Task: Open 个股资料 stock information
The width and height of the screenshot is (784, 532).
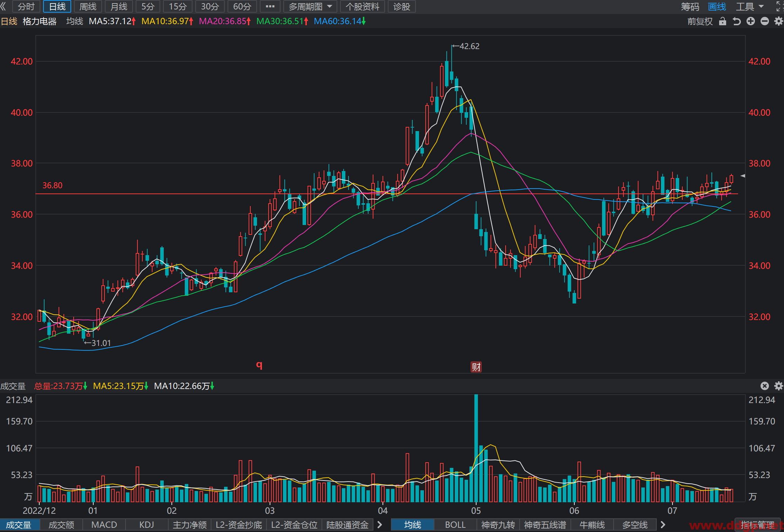Action: tap(363, 7)
